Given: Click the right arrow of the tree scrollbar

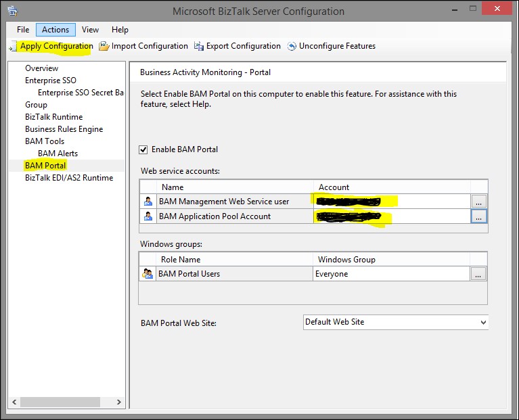Looking at the screenshot, I should click(119, 402).
